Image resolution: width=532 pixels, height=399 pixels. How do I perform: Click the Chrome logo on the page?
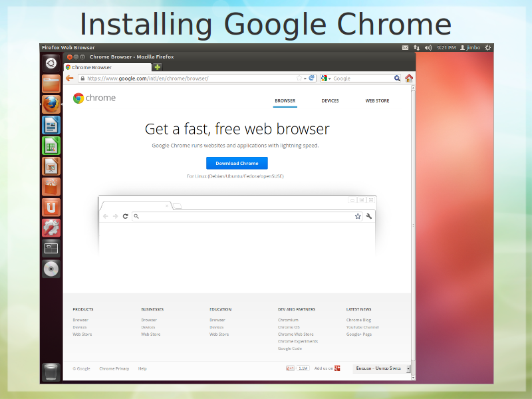94,98
